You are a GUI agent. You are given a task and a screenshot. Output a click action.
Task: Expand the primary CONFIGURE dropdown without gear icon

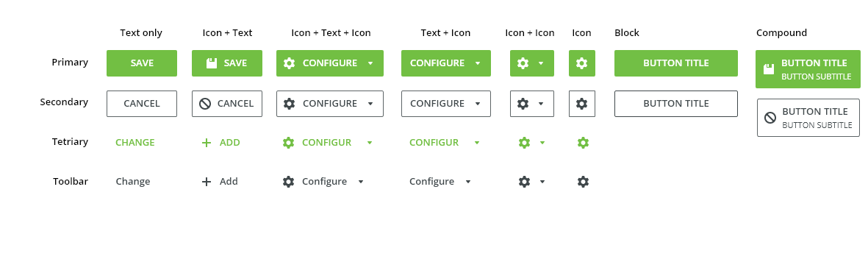click(446, 63)
